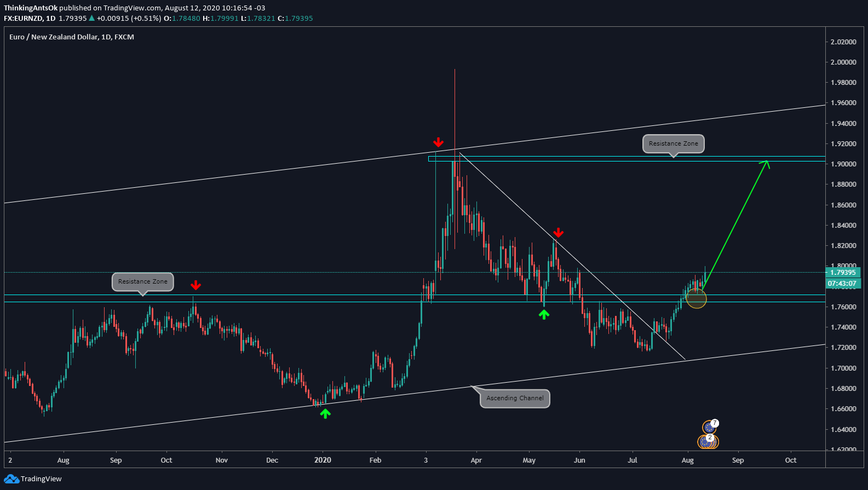Open the economic event icon badged 7

(x=710, y=426)
